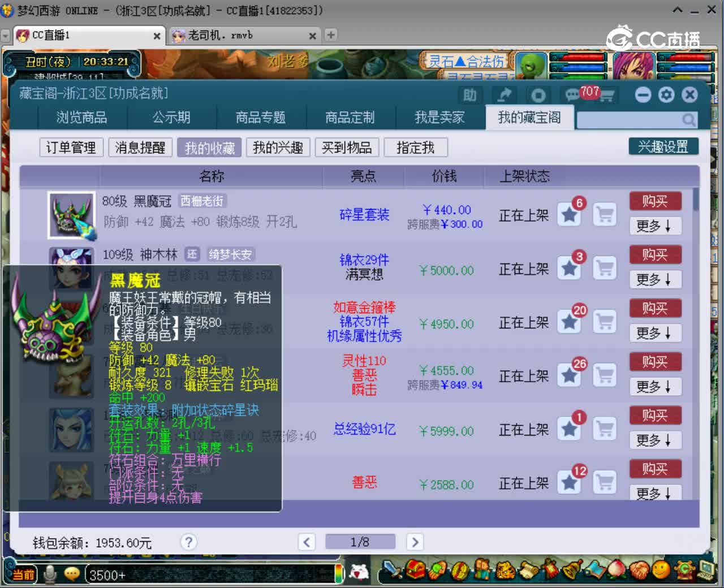
Task: Toggle favorite star on the ¥4950.00 item
Action: pos(569,322)
